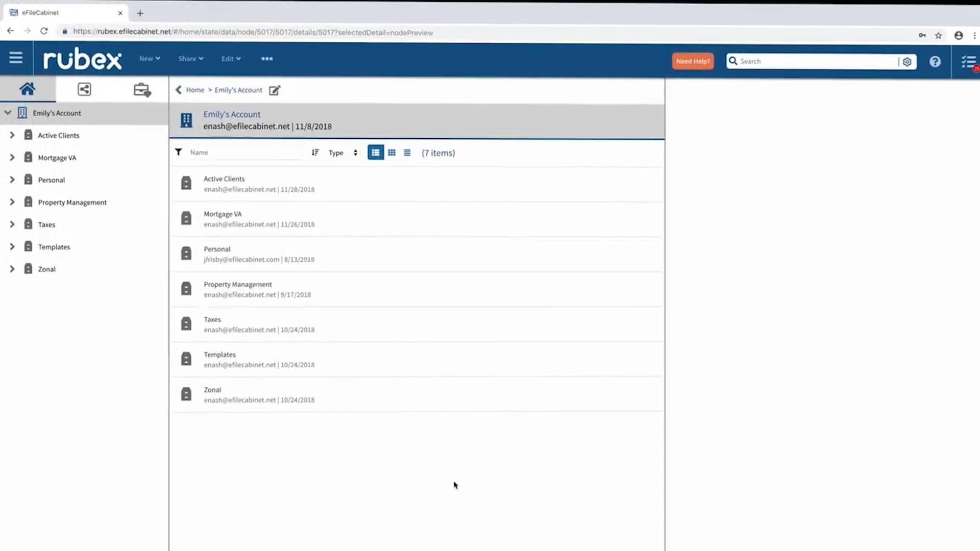Expand the Taxes drawer in sidebar
Image resolution: width=980 pixels, height=551 pixels.
coord(12,224)
